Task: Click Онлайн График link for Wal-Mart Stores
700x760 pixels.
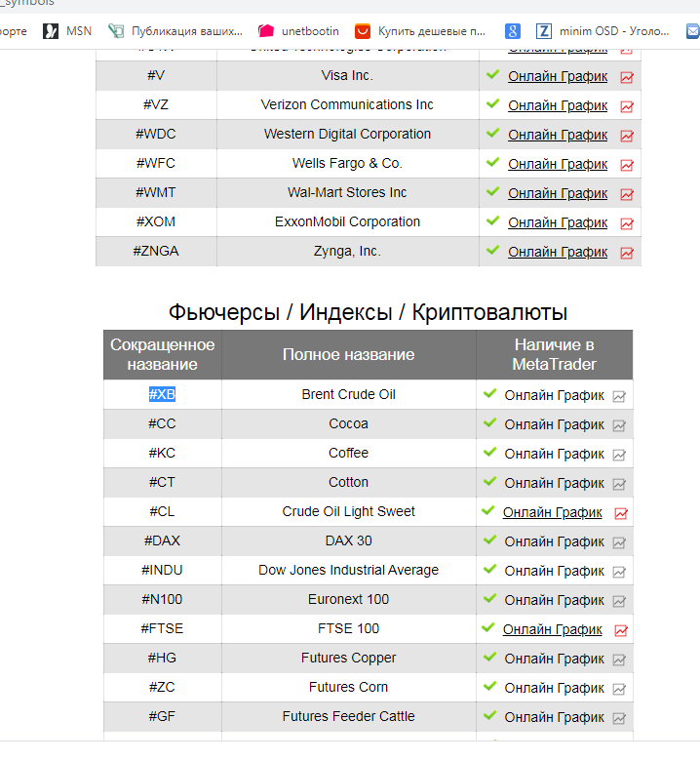Action: [x=558, y=193]
